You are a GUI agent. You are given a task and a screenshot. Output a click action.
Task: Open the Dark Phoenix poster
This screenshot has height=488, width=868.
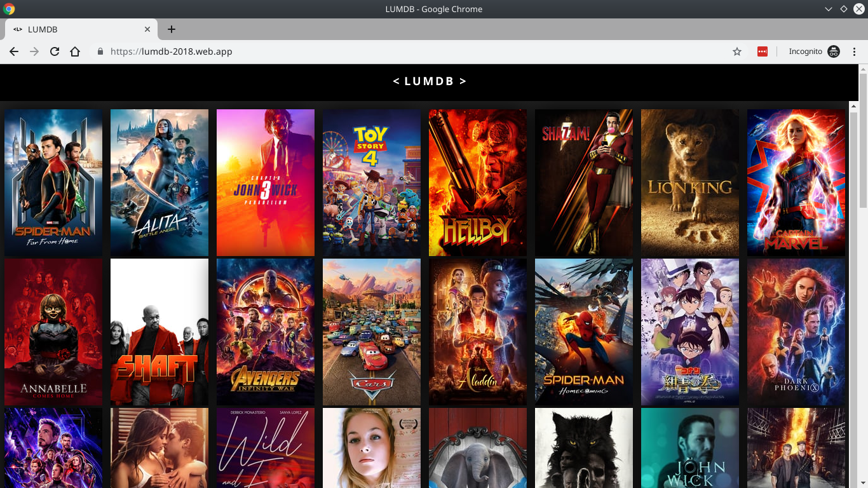[796, 332]
